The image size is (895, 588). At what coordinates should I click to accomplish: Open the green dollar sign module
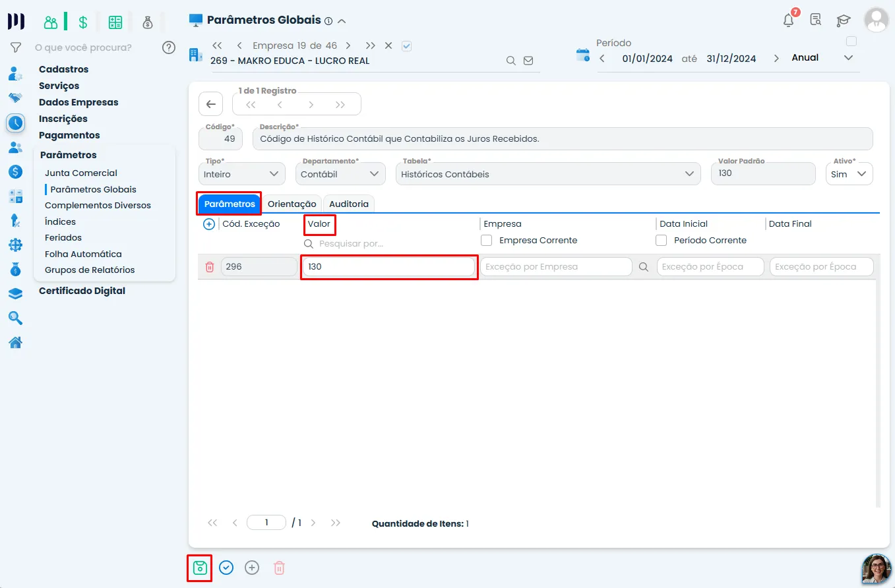pos(83,22)
